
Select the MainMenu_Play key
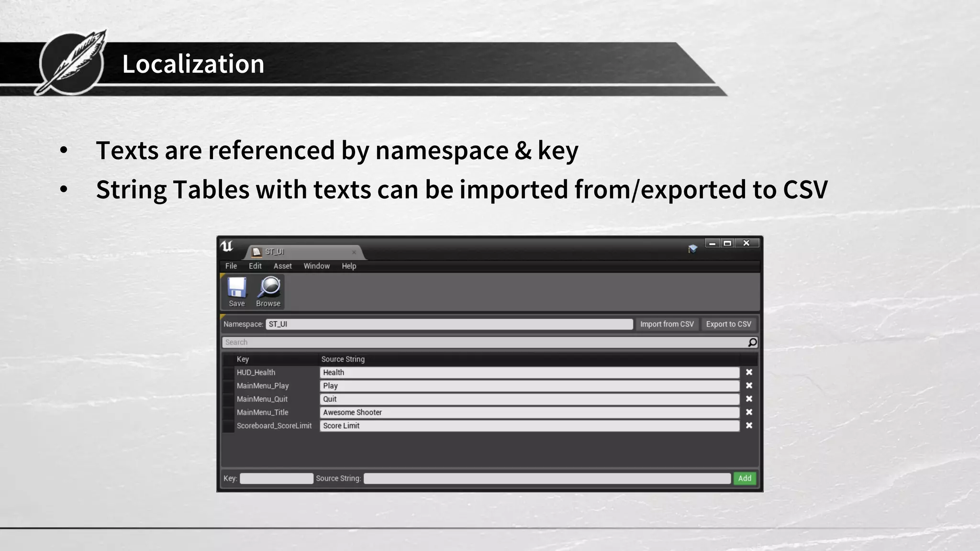pos(263,386)
